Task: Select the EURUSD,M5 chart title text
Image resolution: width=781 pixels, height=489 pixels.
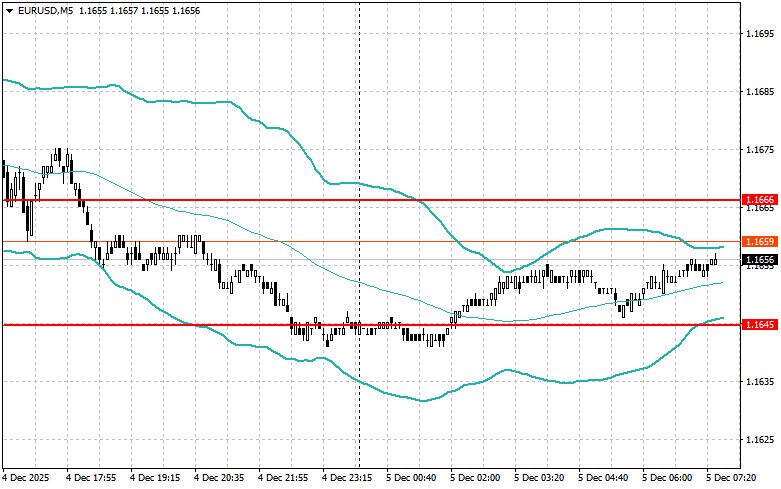Action: 45,10
